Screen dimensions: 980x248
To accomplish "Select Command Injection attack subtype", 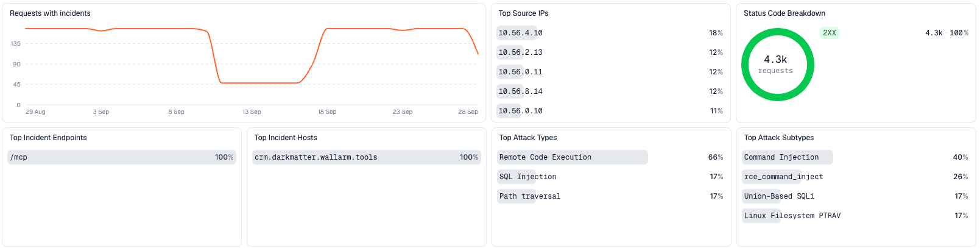I will tap(856, 157).
